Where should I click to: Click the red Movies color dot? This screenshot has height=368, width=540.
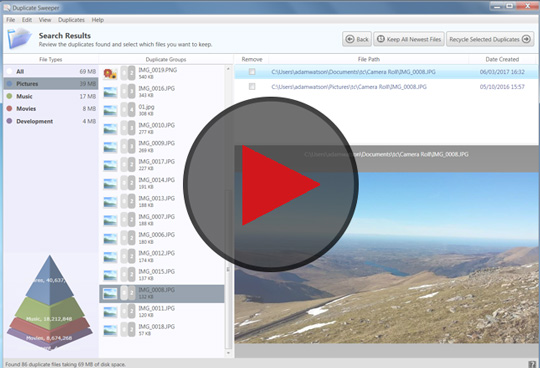click(9, 108)
